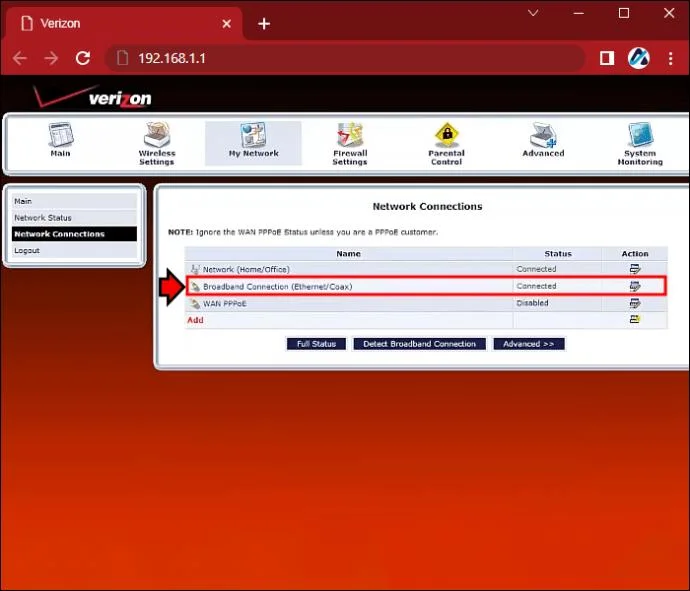This screenshot has width=690, height=591.
Task: Select Network Status in sidebar
Action: pyautogui.click(x=43, y=218)
